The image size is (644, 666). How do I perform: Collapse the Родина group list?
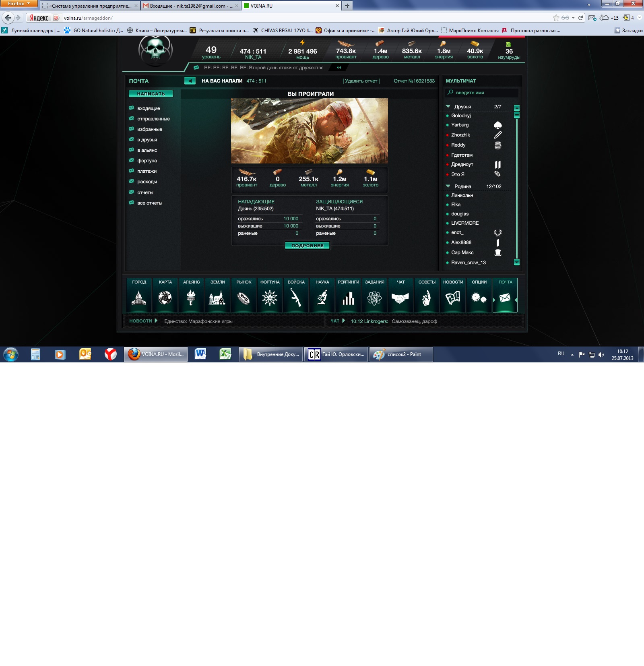point(448,186)
